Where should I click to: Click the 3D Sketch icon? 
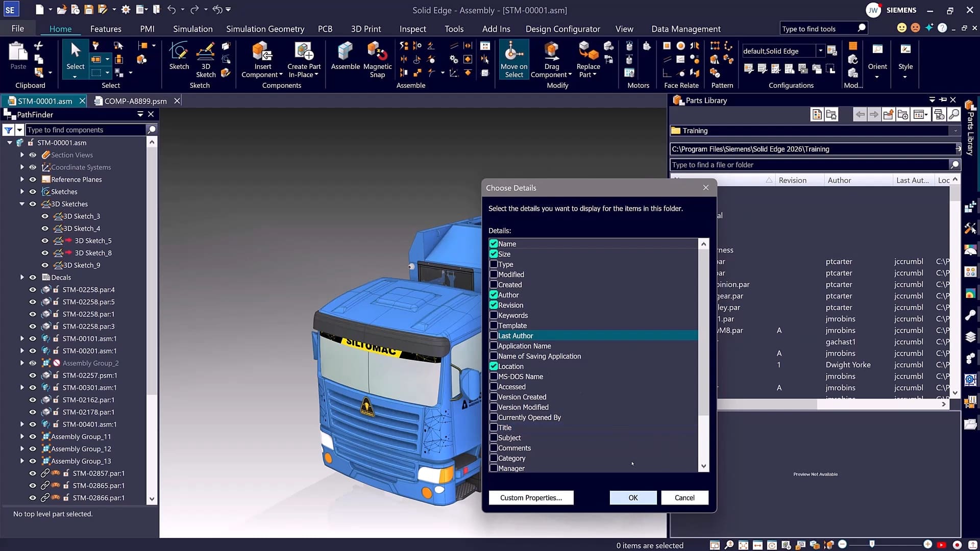click(x=206, y=52)
